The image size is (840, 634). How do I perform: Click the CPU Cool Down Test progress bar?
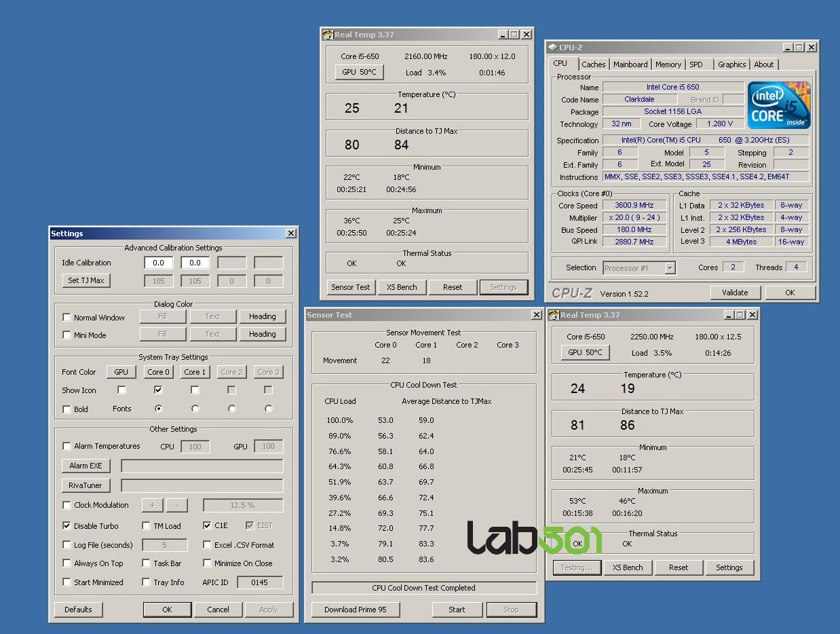click(424, 588)
